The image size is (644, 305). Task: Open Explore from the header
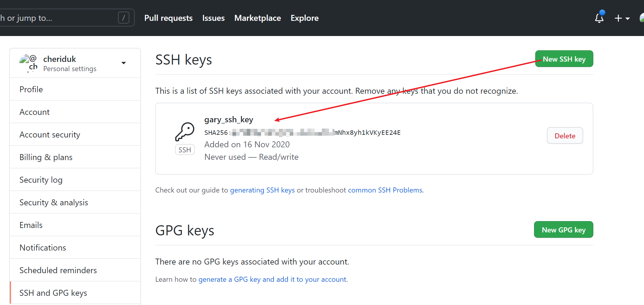[305, 18]
